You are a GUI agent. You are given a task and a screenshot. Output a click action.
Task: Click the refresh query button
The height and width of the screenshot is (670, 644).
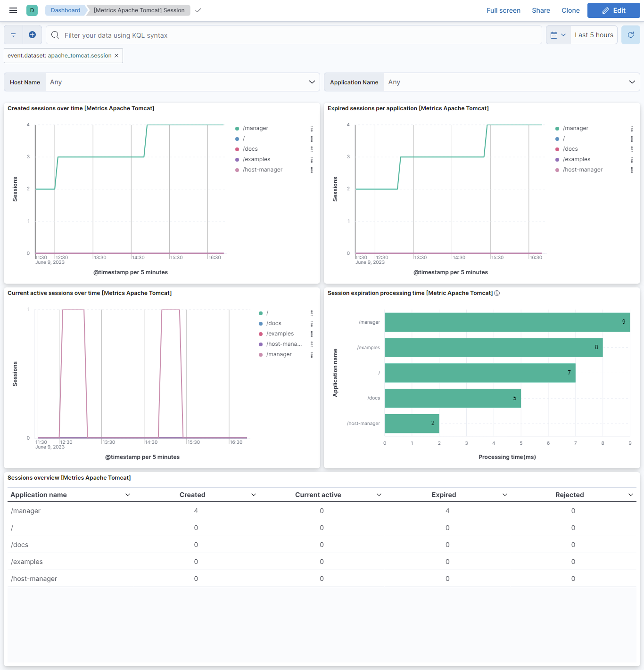[630, 35]
